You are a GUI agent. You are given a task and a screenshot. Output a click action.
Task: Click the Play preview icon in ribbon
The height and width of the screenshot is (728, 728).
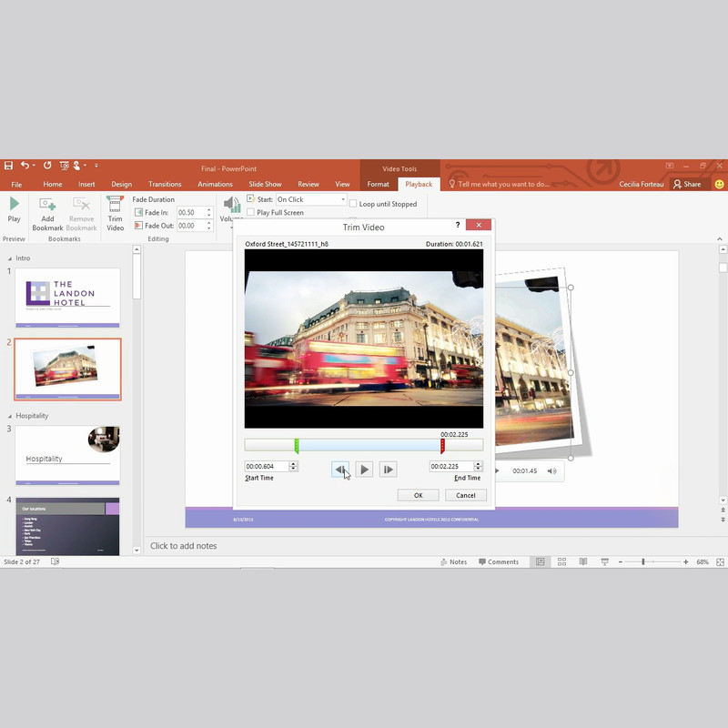coord(14,208)
